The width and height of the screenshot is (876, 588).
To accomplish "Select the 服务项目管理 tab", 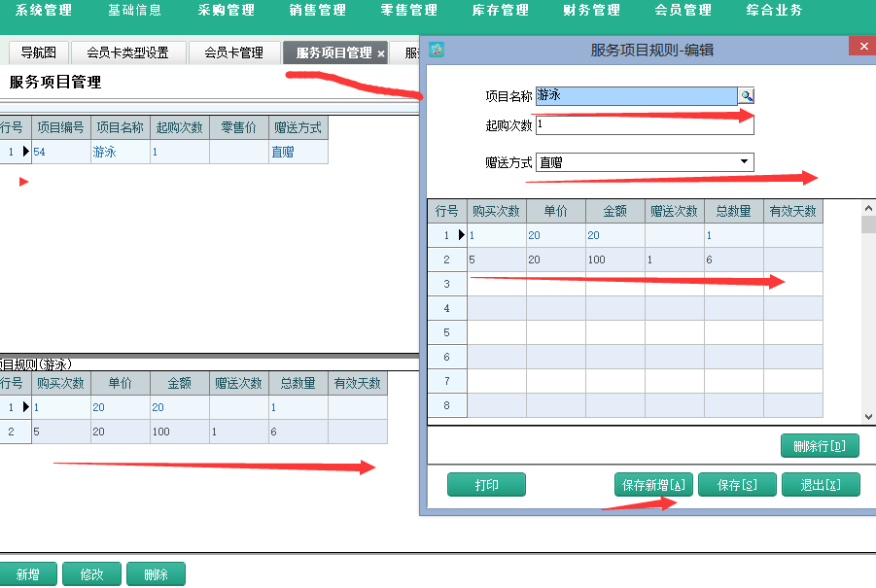I will (x=333, y=52).
